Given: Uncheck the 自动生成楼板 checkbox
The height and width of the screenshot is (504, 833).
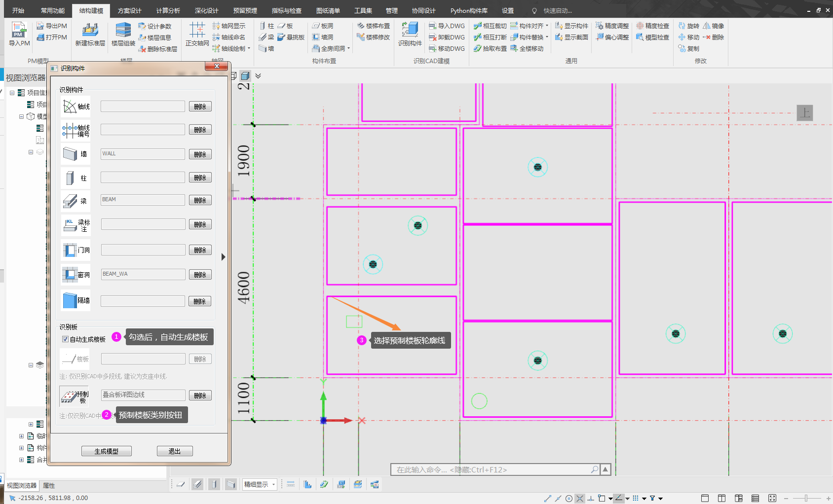Looking at the screenshot, I should coord(65,339).
